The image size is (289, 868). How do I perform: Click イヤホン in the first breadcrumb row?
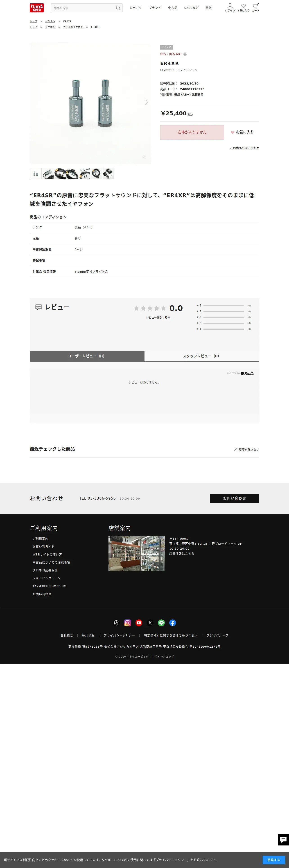pos(50,21)
